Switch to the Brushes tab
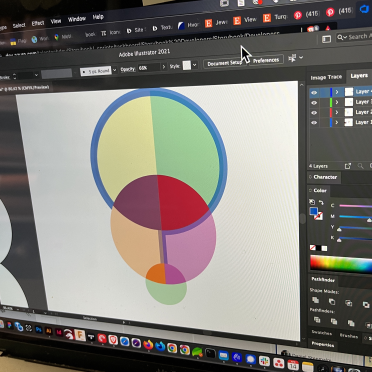 point(349,336)
